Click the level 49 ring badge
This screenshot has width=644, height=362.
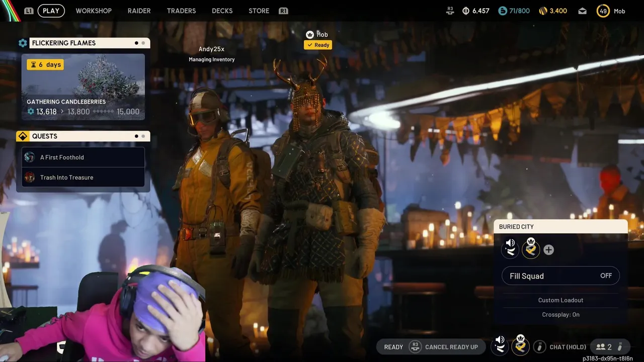tap(603, 11)
